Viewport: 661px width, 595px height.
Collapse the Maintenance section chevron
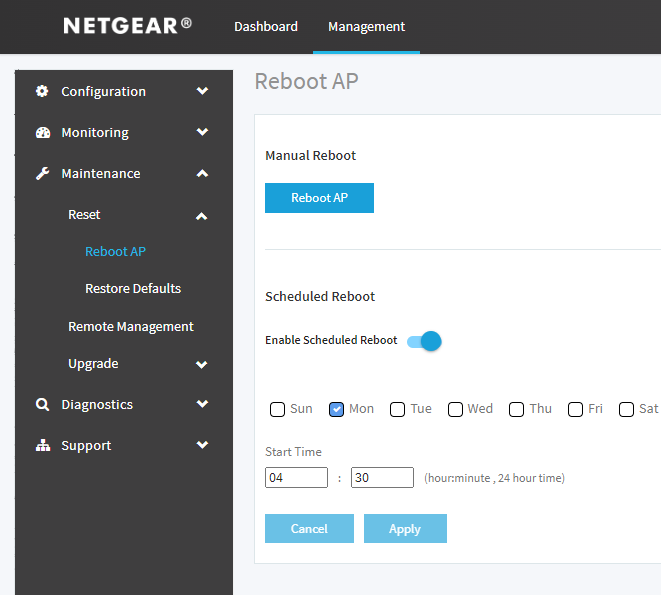pos(203,173)
